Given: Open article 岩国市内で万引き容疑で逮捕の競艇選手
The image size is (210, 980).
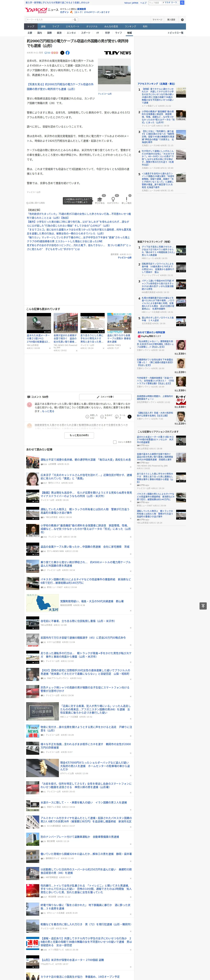Looking at the screenshot, I should click(83, 638).
